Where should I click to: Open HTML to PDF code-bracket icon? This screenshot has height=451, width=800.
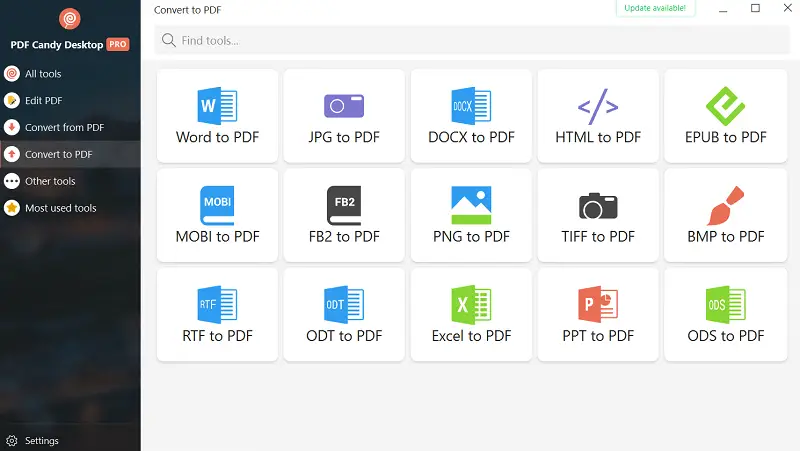coord(598,107)
